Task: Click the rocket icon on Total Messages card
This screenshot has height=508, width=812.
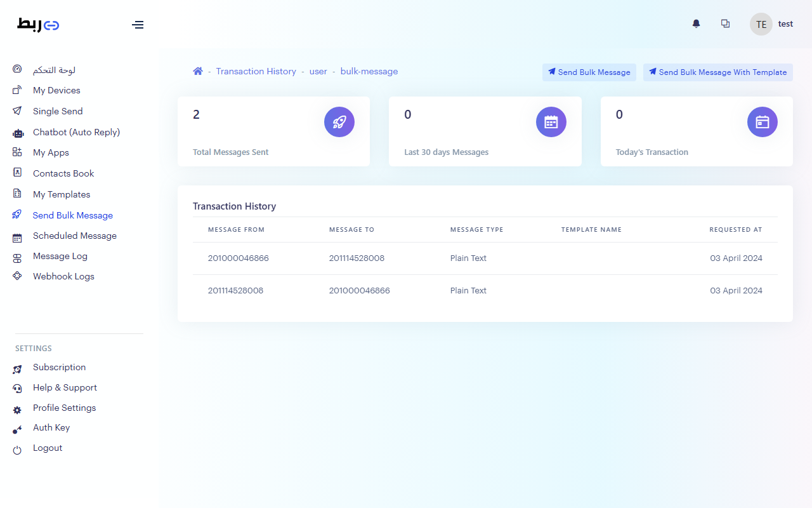Action: (339, 122)
